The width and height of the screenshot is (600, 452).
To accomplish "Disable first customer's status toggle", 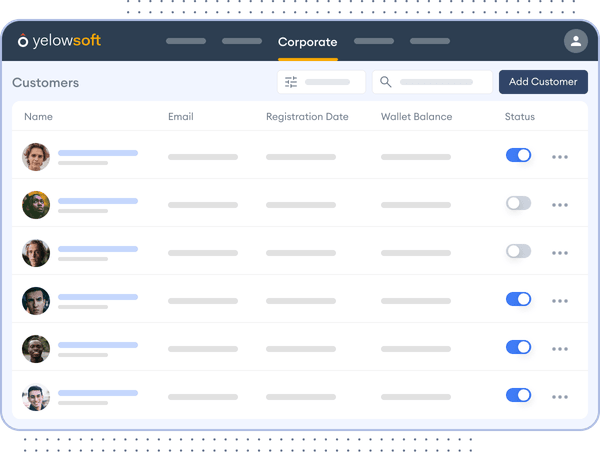I will [518, 155].
